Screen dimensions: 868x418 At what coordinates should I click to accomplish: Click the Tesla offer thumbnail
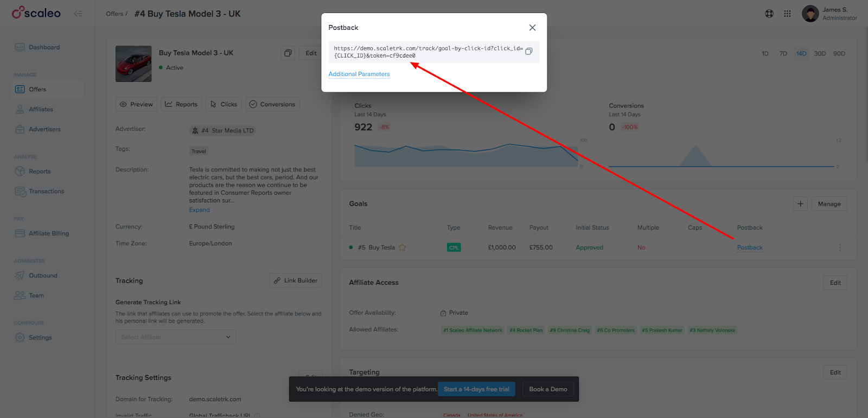click(x=133, y=64)
